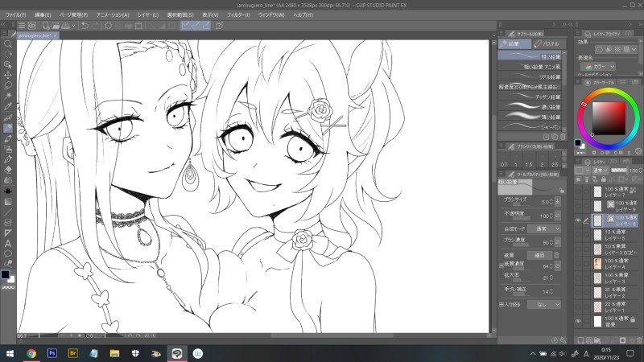Select the Fill bucket tool

[8, 191]
